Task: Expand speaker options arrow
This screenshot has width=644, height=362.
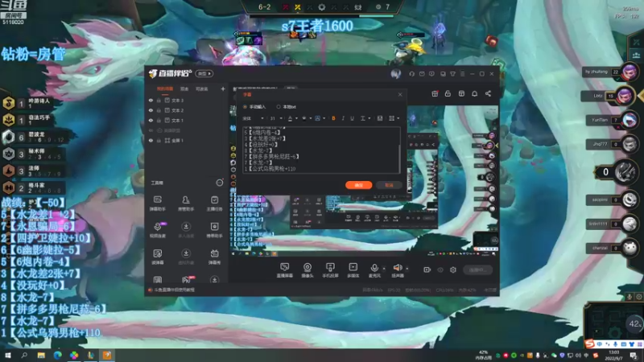Action: click(x=407, y=269)
